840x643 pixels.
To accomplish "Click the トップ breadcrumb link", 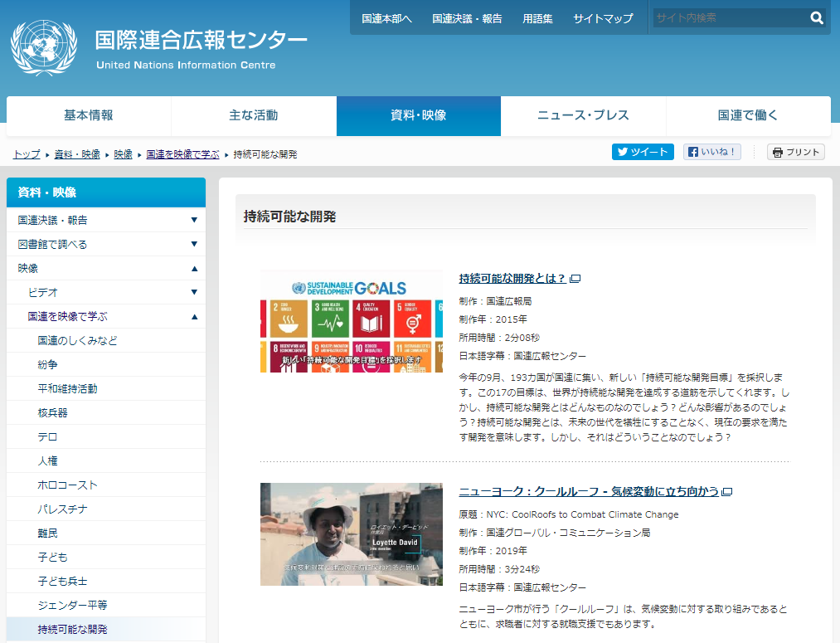I will 27,154.
